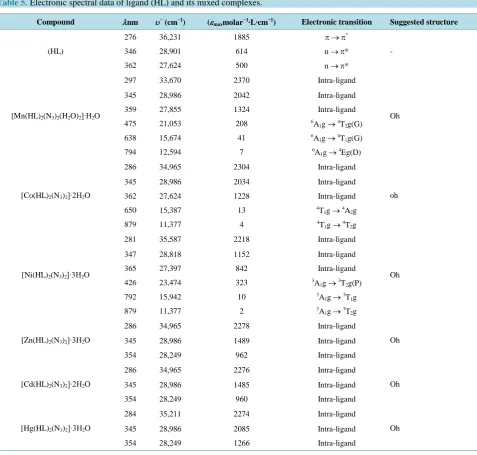The image size is (477, 455).
Task: Click the absorptivity value 2042
Action: pyautogui.click(x=241, y=95)
